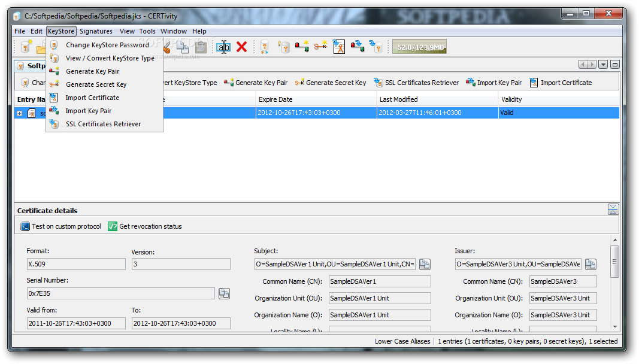
Task: Click the Valid cell in the selected row
Action: pyautogui.click(x=559, y=113)
